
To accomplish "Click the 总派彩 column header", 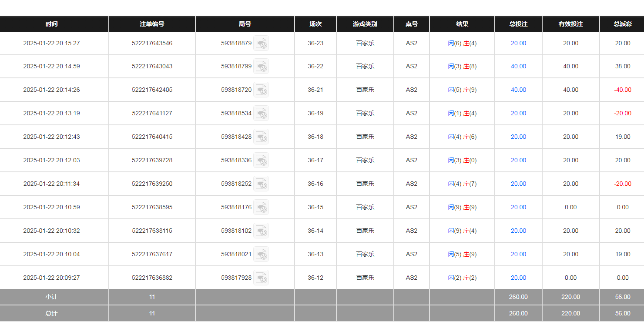I will pyautogui.click(x=623, y=24).
